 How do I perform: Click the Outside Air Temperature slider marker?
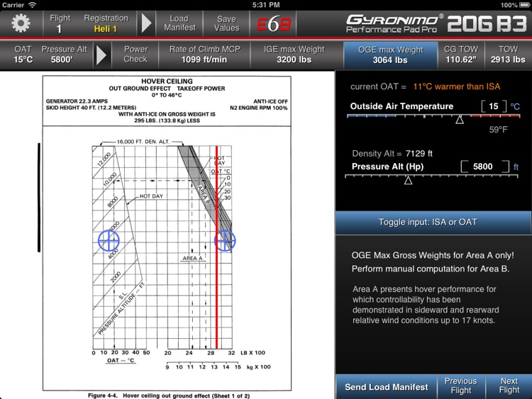460,120
